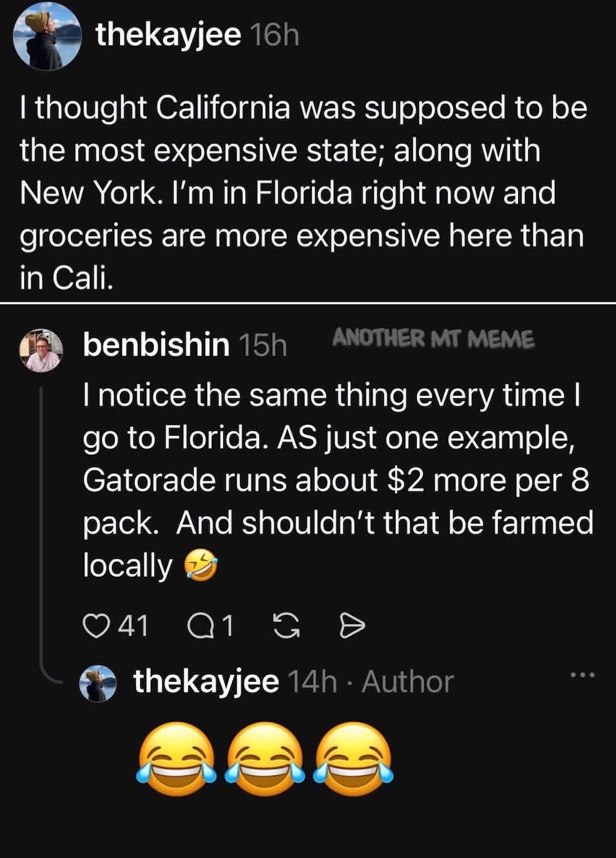Tap the Author label on the reply
The height and width of the screenshot is (858, 616).
(x=408, y=682)
